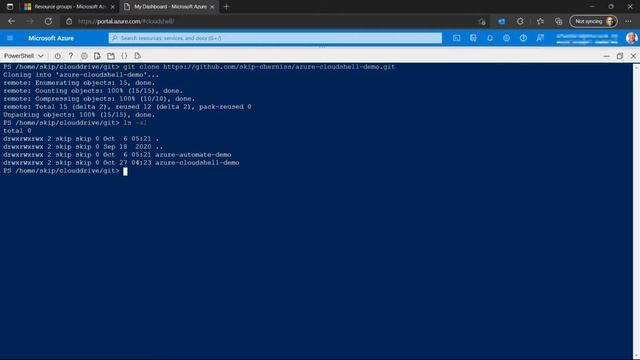Click the web preview icon
Screen dimensions: 640x360
[138, 56]
